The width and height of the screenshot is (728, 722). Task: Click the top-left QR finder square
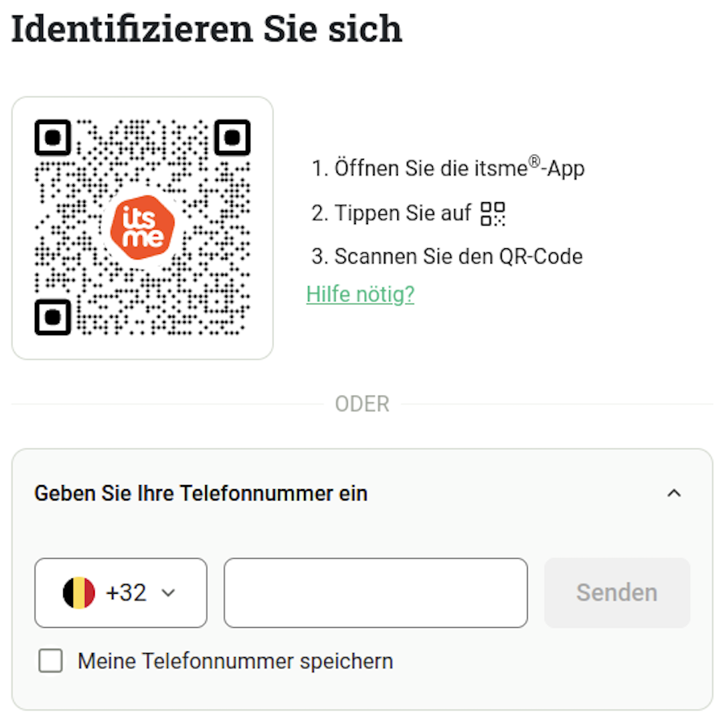coord(53,138)
